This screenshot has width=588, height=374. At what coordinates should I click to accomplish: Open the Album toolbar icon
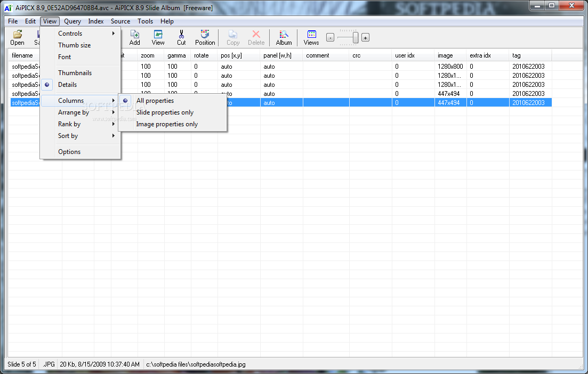coord(284,37)
